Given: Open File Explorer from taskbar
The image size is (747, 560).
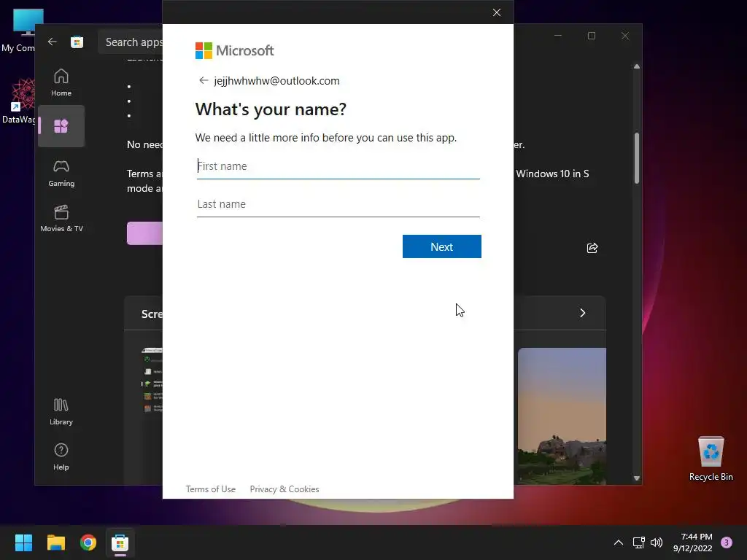Looking at the screenshot, I should [x=55, y=542].
